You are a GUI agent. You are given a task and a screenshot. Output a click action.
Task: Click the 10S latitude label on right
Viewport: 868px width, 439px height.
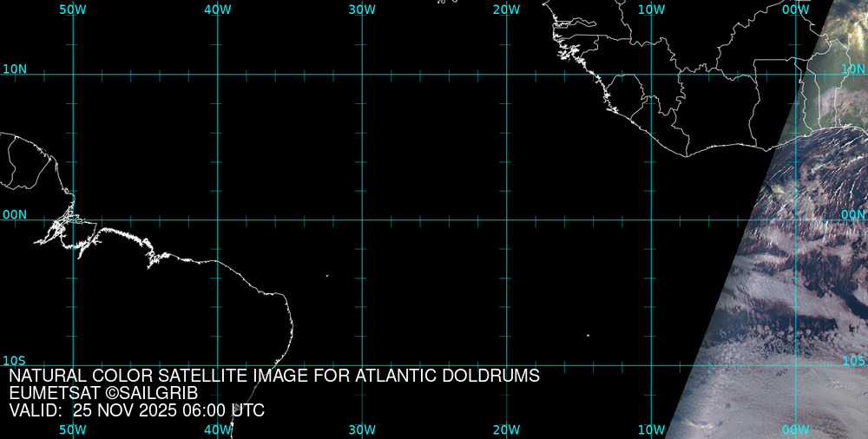(854, 360)
